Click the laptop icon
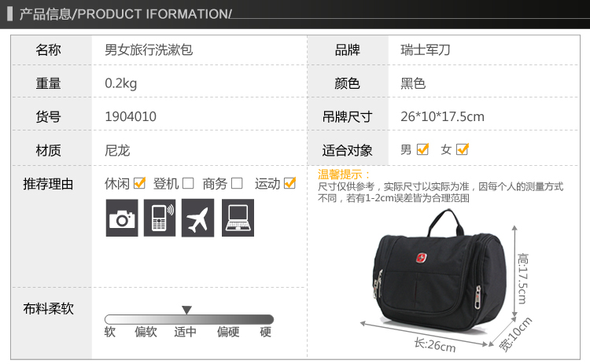This screenshot has height=364, width=590. coord(238,218)
